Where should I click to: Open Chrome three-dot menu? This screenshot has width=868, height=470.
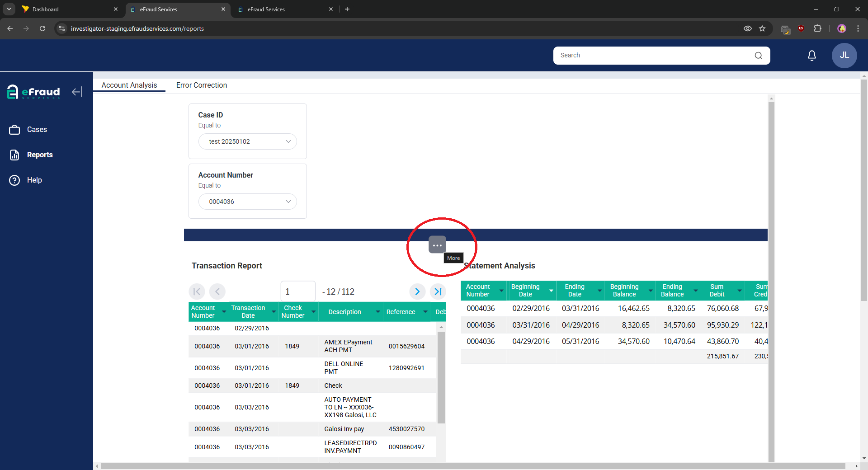pos(858,28)
